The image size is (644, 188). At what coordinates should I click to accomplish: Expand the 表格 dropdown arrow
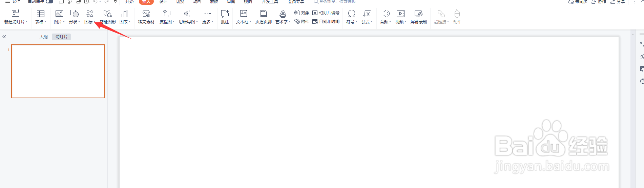click(45, 22)
